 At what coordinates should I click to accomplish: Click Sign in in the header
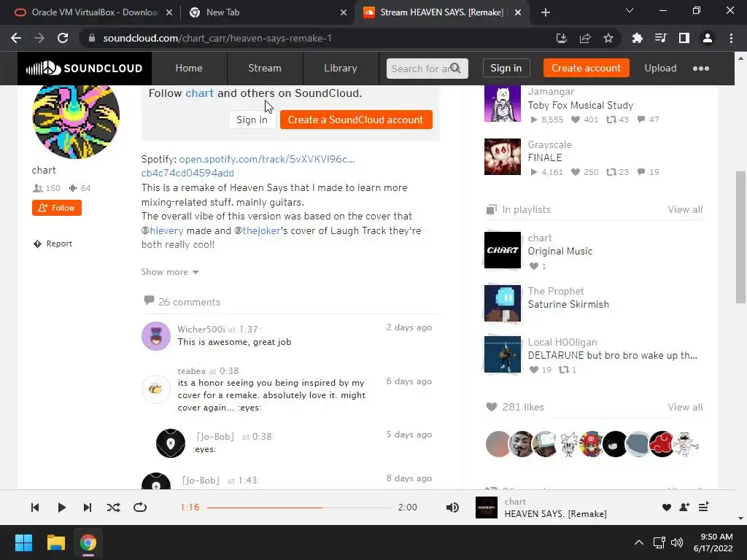click(x=506, y=68)
